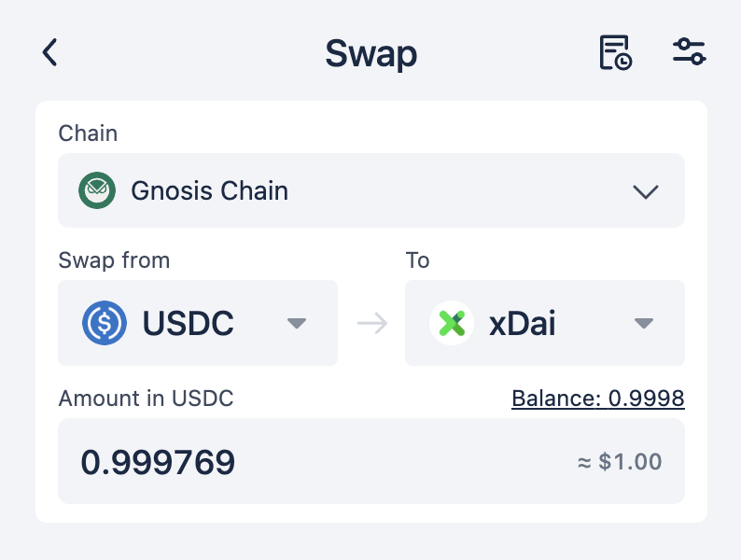Click the Amount in USDC label
741x560 pixels.
(146, 399)
